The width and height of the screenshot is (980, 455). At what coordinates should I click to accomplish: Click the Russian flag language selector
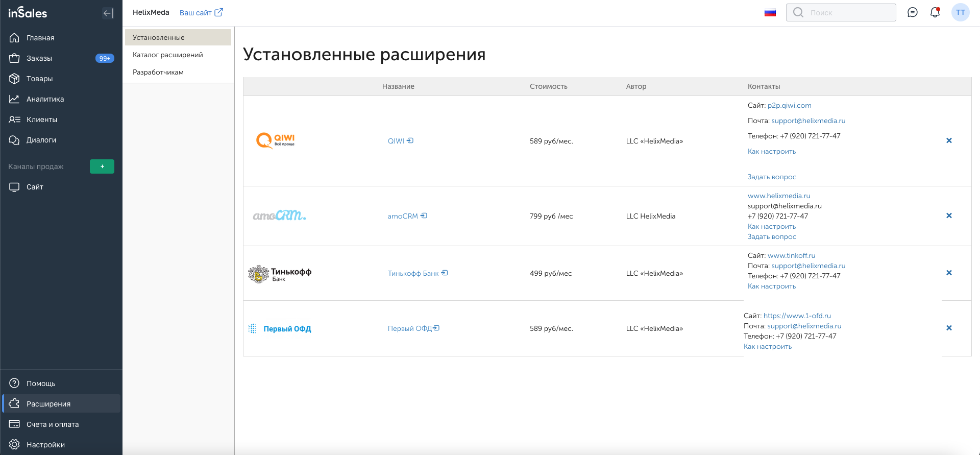[x=770, y=13]
